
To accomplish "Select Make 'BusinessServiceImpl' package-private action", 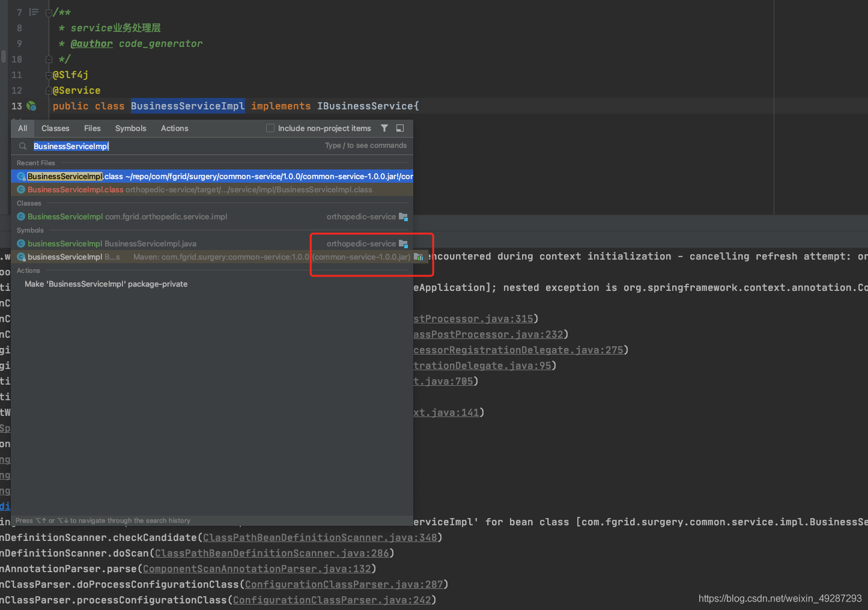I will 106,284.
